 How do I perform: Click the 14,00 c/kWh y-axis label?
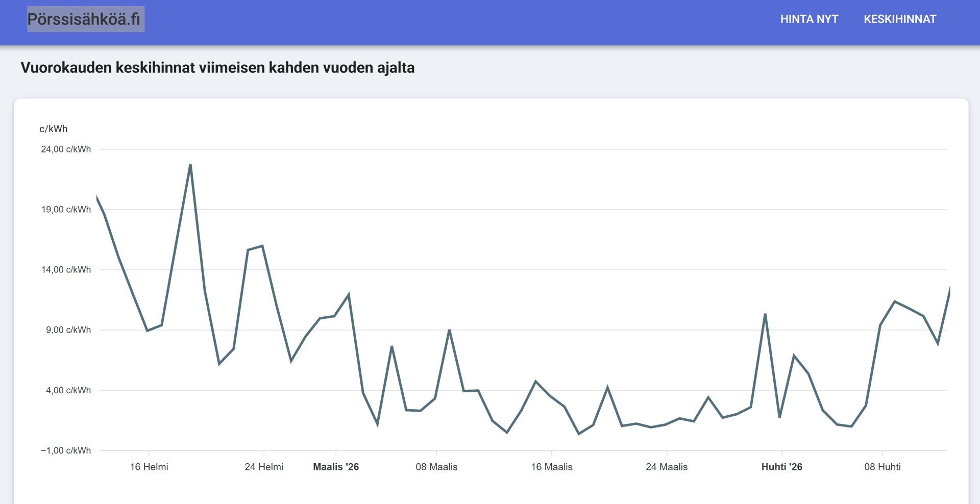click(66, 270)
